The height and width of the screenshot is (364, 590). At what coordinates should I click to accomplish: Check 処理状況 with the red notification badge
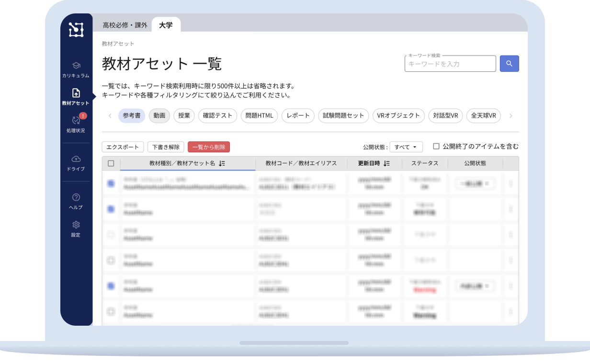(76, 125)
